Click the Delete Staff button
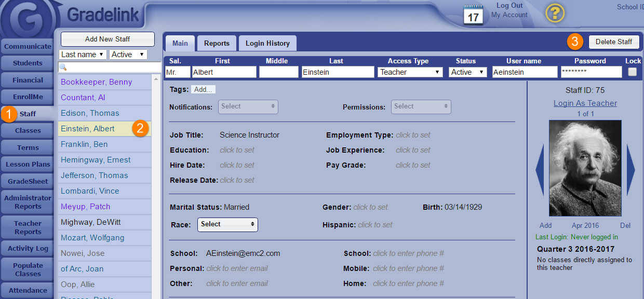The height and width of the screenshot is (299, 644). (x=613, y=42)
